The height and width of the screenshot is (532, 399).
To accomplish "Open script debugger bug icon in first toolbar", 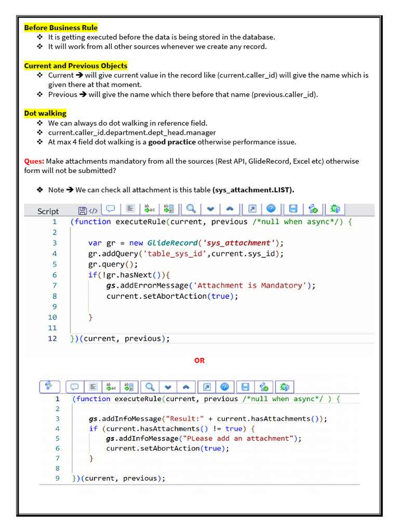I will pos(335,209).
